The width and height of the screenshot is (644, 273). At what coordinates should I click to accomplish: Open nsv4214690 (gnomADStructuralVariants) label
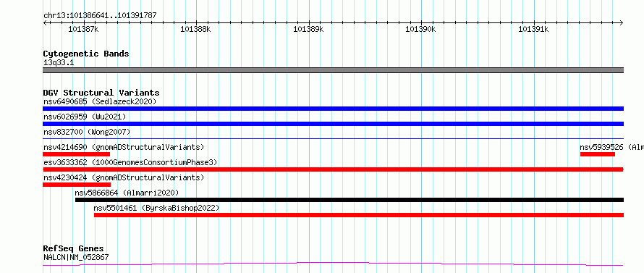pos(124,147)
